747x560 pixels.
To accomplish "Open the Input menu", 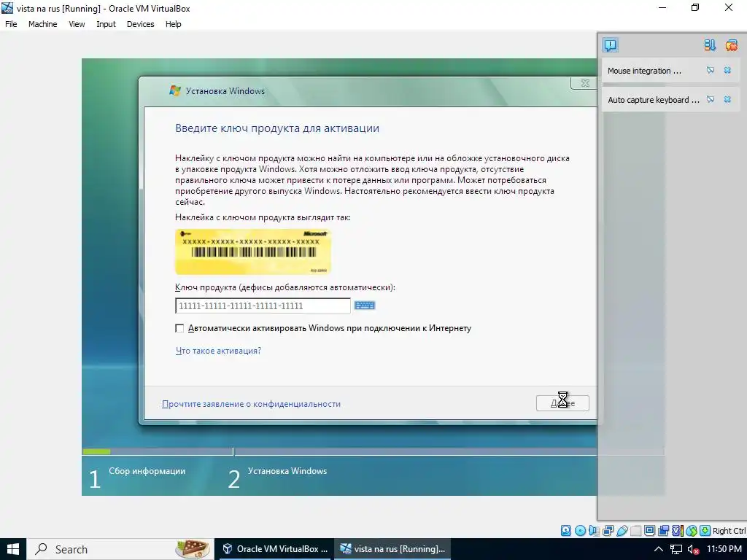I will point(106,24).
